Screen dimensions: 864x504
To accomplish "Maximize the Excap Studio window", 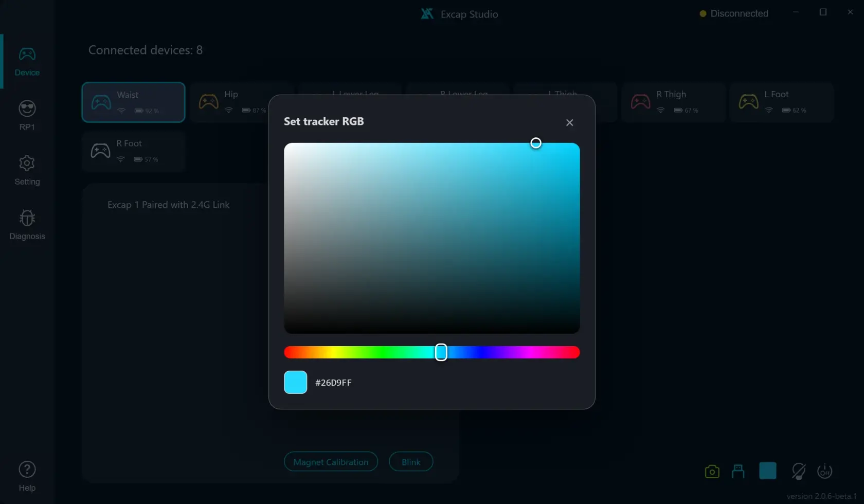I will point(823,12).
